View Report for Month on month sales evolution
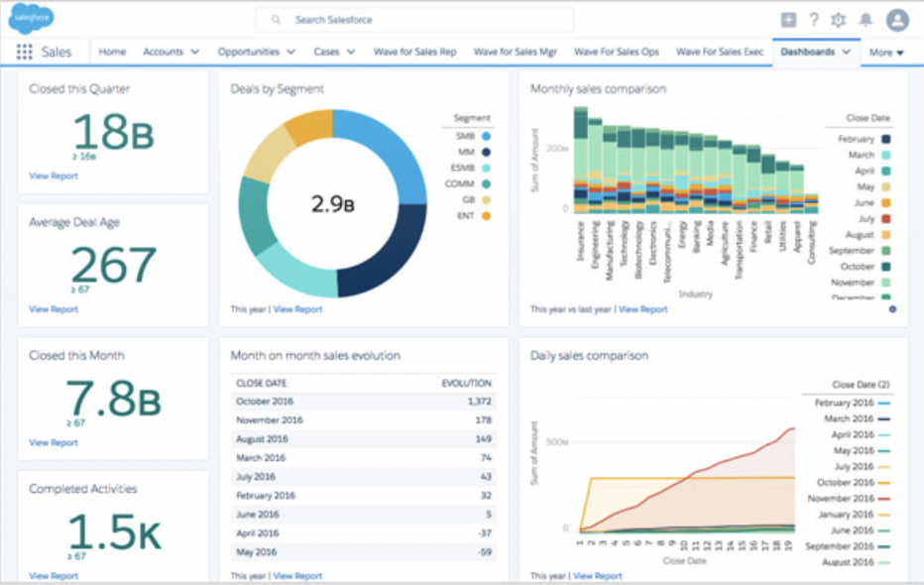 297,575
